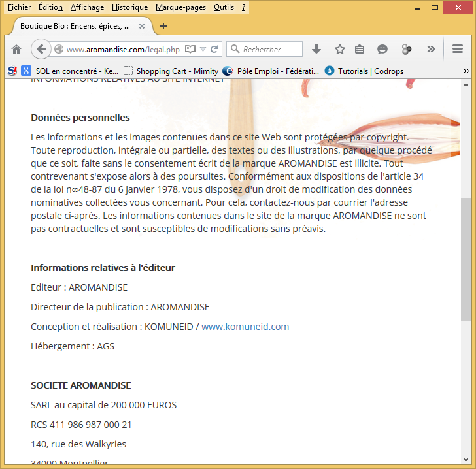This screenshot has height=469, width=476.
Task: Click the 140, rue des Walkyries address
Action: pyautogui.click(x=78, y=444)
